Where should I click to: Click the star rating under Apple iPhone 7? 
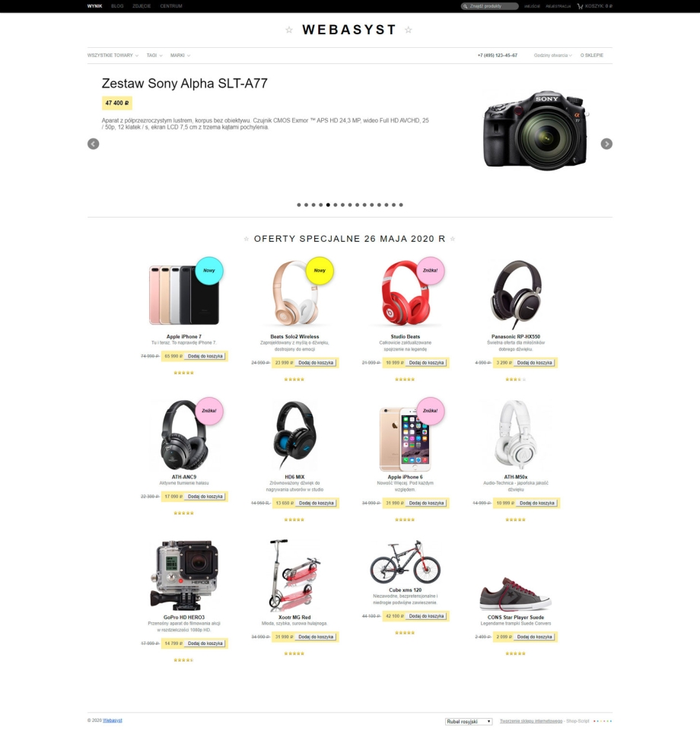[183, 373]
